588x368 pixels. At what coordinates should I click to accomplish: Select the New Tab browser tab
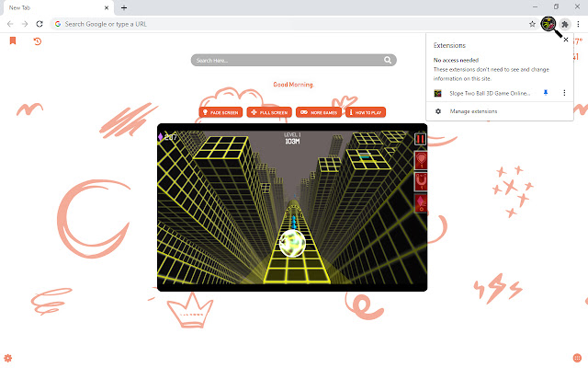[x=55, y=6]
